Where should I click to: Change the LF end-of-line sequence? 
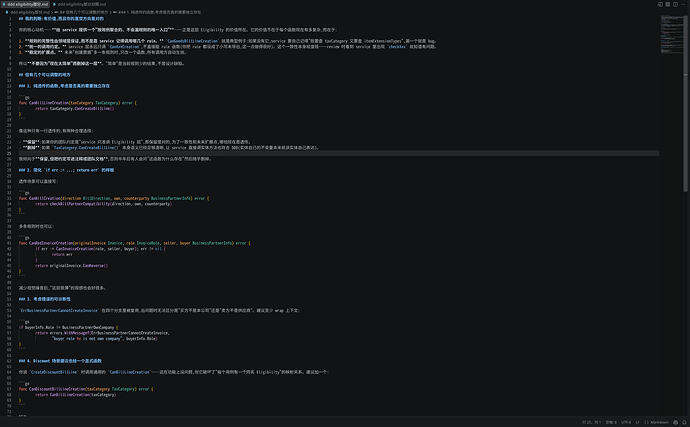click(637, 422)
